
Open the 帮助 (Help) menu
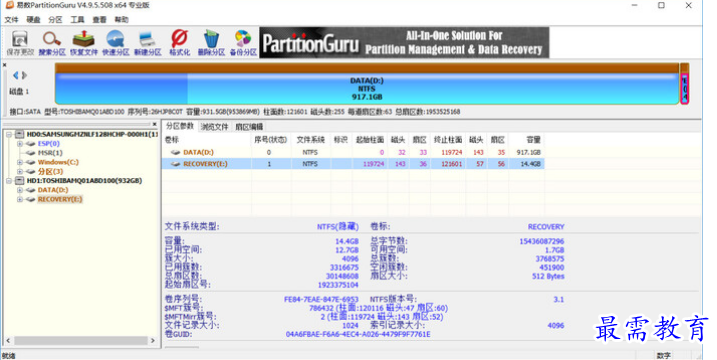(x=121, y=20)
